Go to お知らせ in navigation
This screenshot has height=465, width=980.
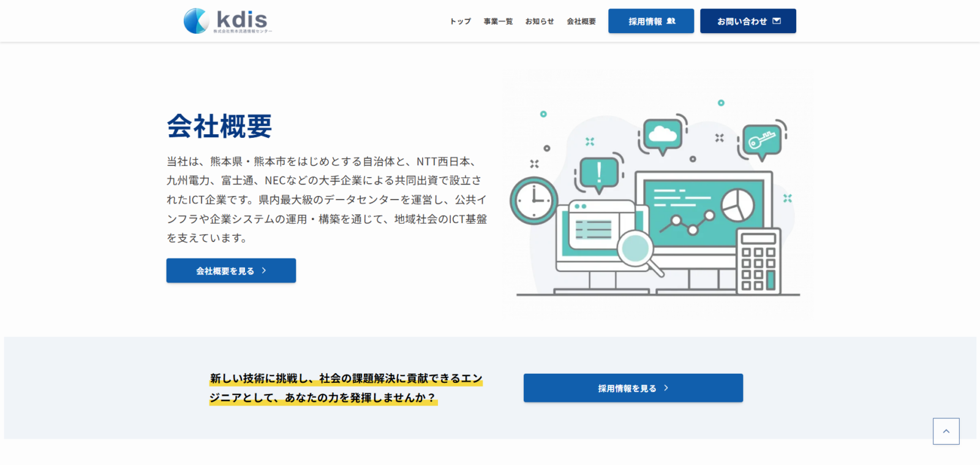click(x=540, y=21)
